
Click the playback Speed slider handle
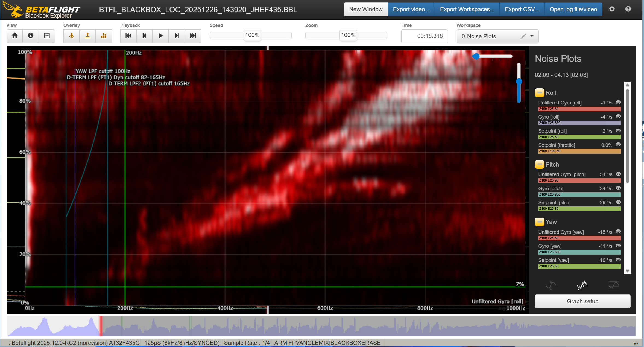pyautogui.click(x=252, y=35)
